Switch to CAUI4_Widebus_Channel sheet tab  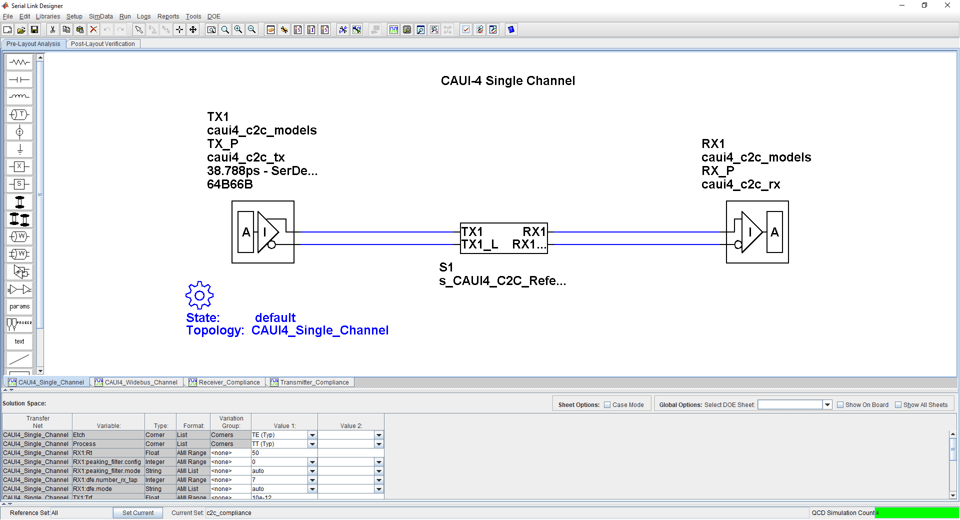[136, 382]
